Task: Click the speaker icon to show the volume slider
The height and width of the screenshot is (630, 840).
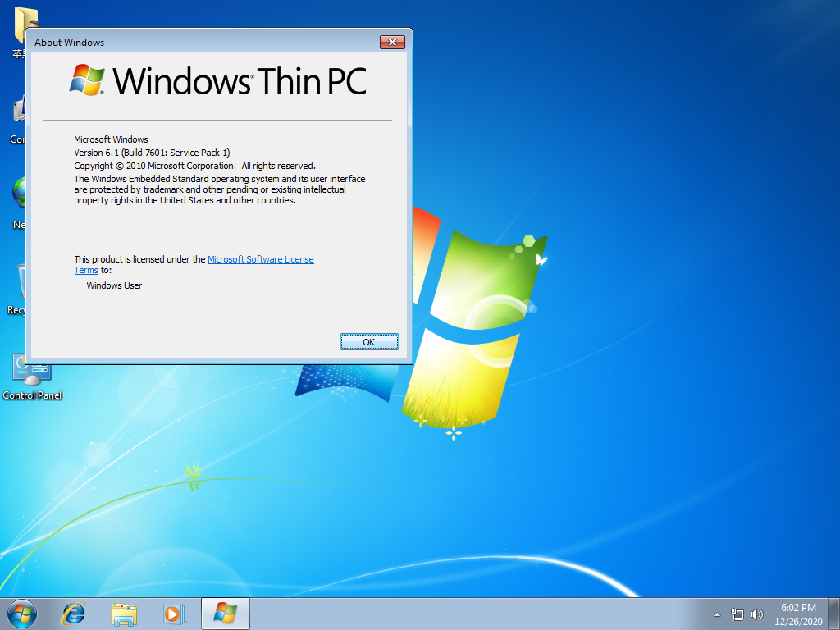Action: tap(756, 614)
